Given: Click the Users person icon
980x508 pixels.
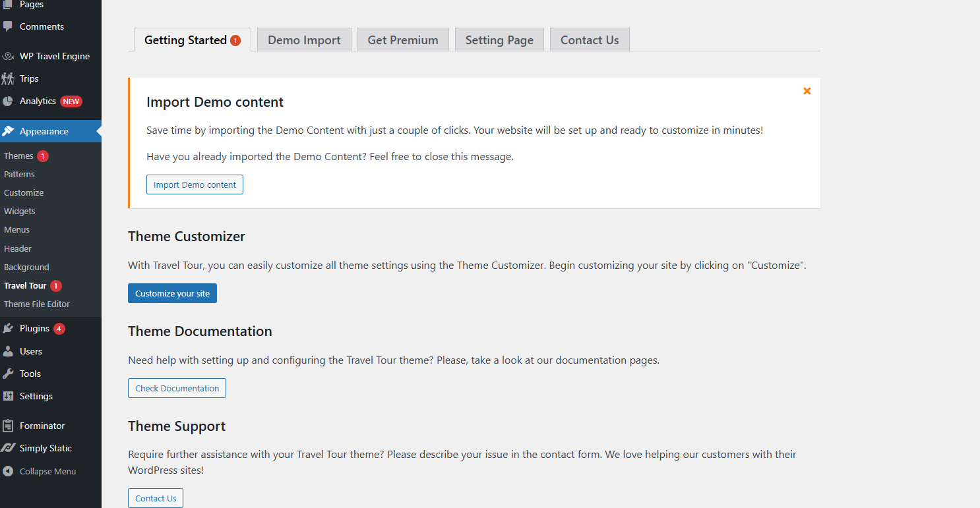Looking at the screenshot, I should (8, 351).
